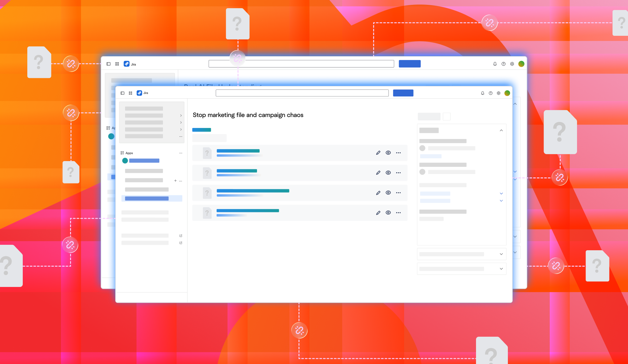Expand the bottom collapsed section chevron
Screen dimensions: 628x364
(501, 269)
